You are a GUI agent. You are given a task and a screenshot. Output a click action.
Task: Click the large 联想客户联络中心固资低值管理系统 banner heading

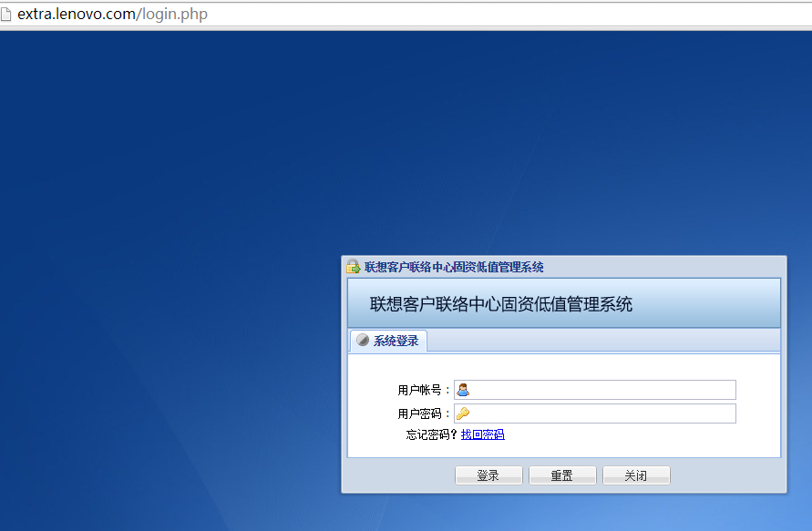(500, 304)
